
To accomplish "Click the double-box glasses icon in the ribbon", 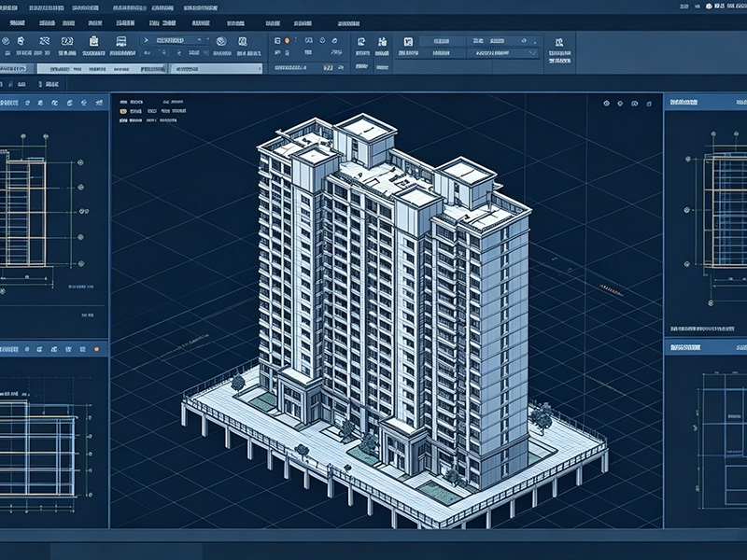I will point(67,41).
